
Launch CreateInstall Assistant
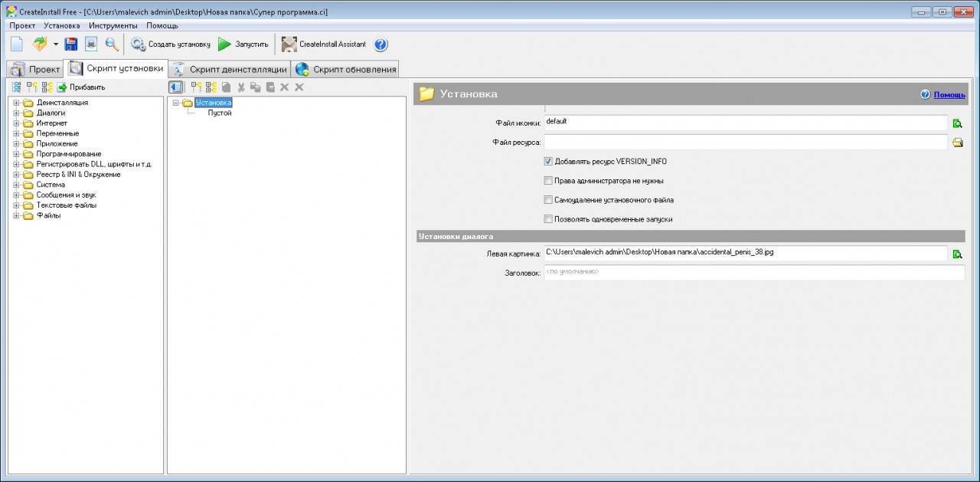pos(324,44)
